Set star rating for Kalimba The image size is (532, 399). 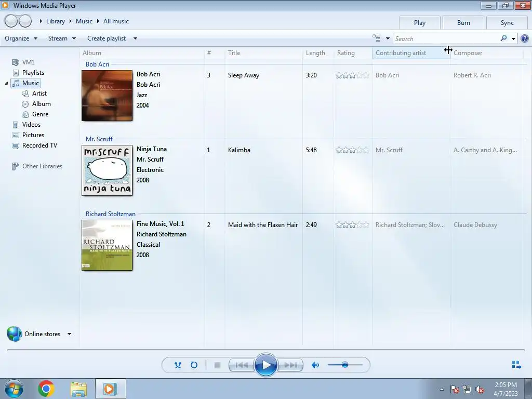click(352, 150)
